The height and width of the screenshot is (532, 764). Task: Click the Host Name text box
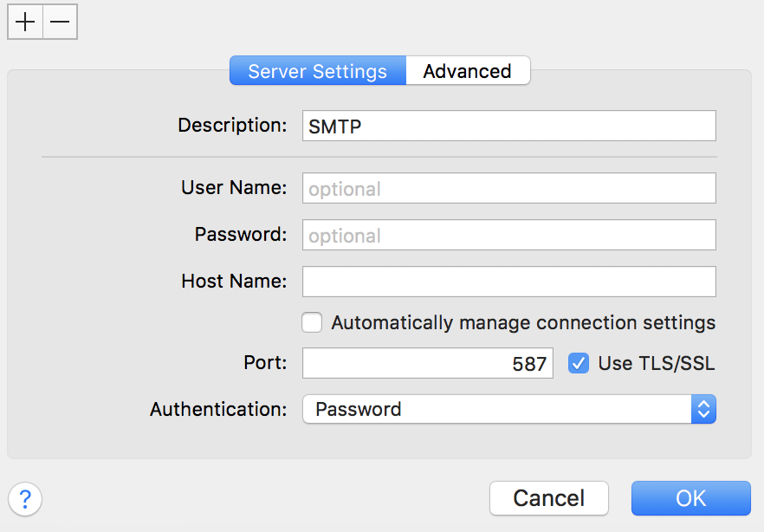[x=508, y=282]
